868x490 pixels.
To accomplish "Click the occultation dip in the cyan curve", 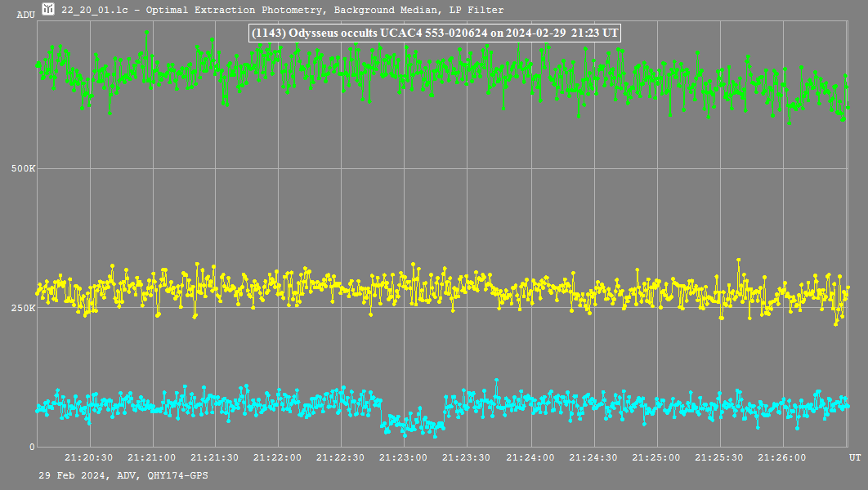I will point(413,423).
